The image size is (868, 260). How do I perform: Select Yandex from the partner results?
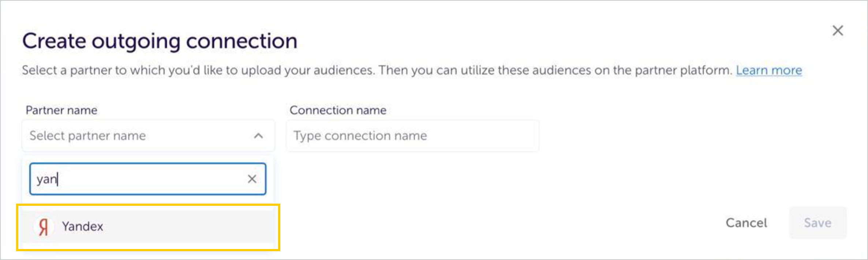(x=148, y=227)
